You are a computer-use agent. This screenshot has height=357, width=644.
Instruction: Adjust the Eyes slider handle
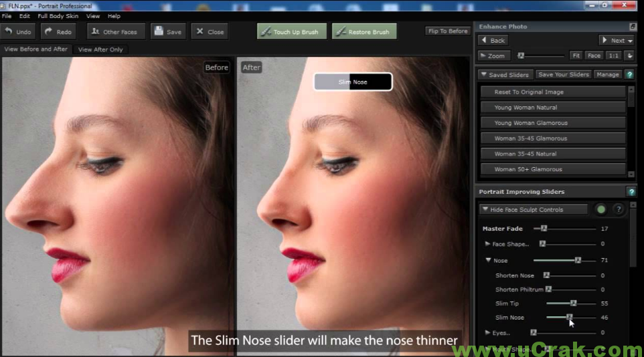pos(533,333)
